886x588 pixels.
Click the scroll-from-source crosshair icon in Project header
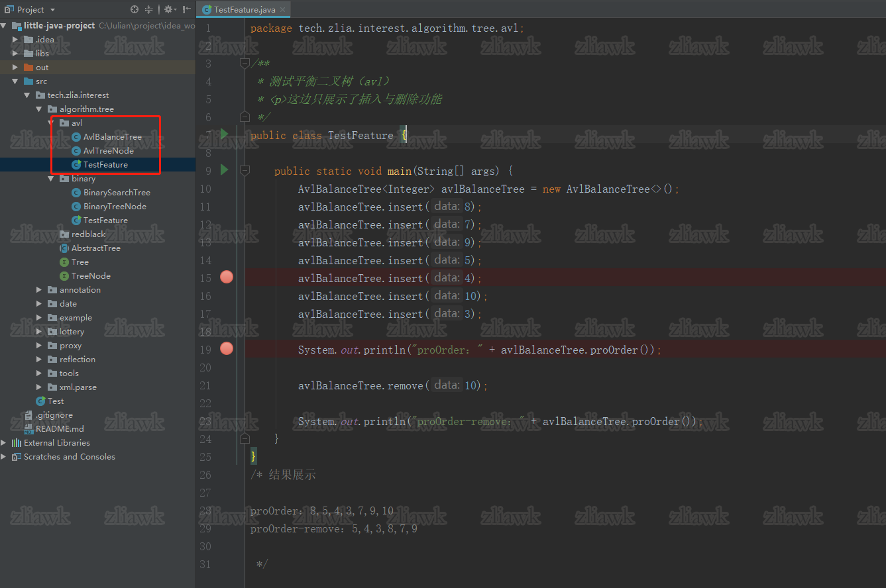(135, 9)
